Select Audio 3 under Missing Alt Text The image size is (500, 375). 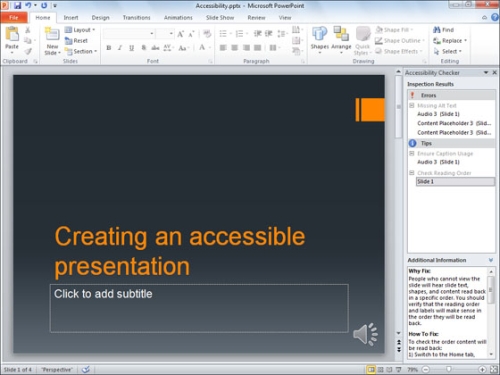tap(438, 114)
